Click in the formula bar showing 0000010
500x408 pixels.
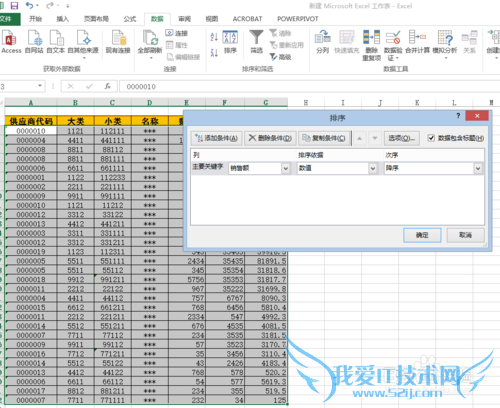(310, 87)
